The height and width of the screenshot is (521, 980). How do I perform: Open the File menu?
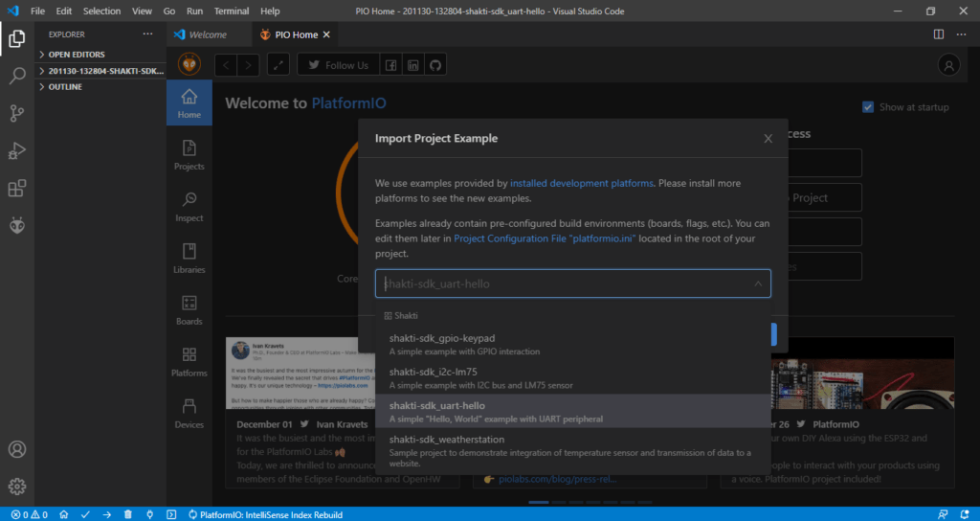[x=37, y=11]
